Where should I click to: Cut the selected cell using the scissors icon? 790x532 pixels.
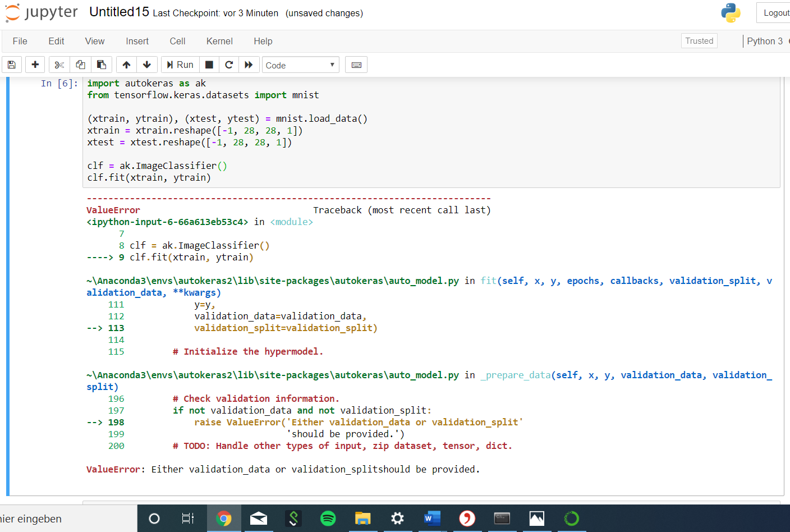click(x=58, y=65)
